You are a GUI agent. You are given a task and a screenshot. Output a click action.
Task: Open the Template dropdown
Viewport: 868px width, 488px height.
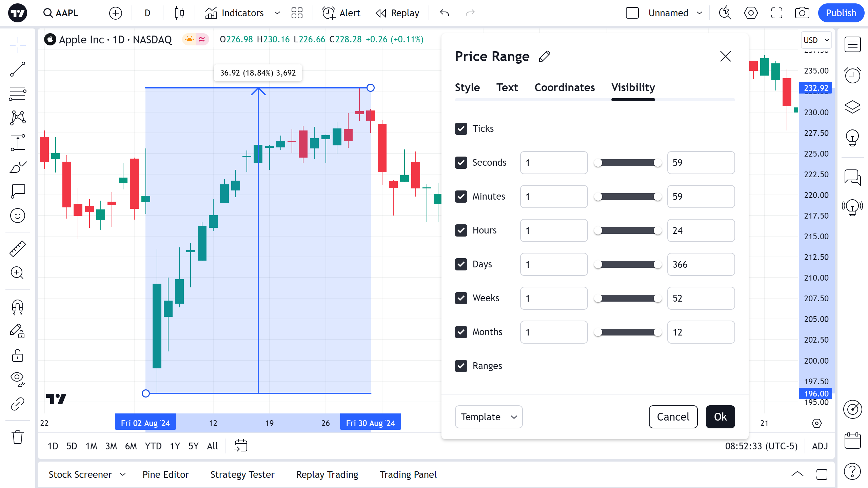[488, 417]
